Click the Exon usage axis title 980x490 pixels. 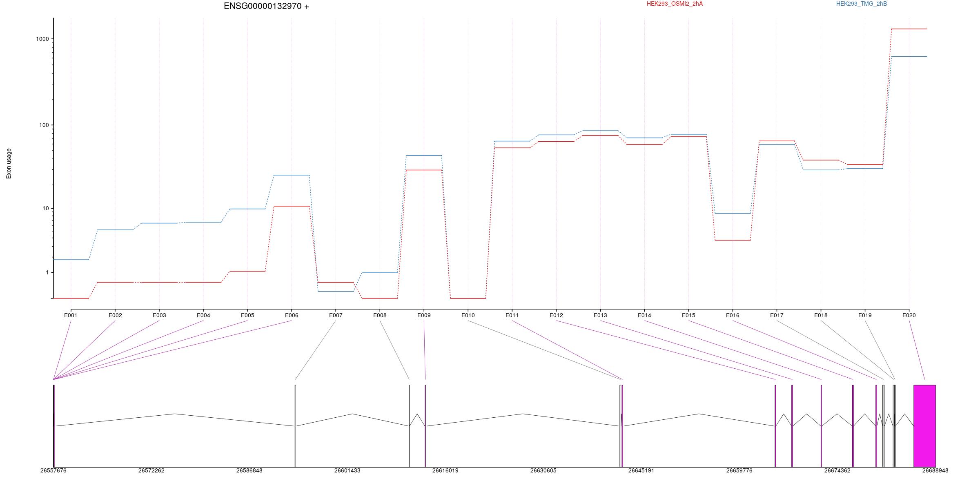pyautogui.click(x=9, y=163)
